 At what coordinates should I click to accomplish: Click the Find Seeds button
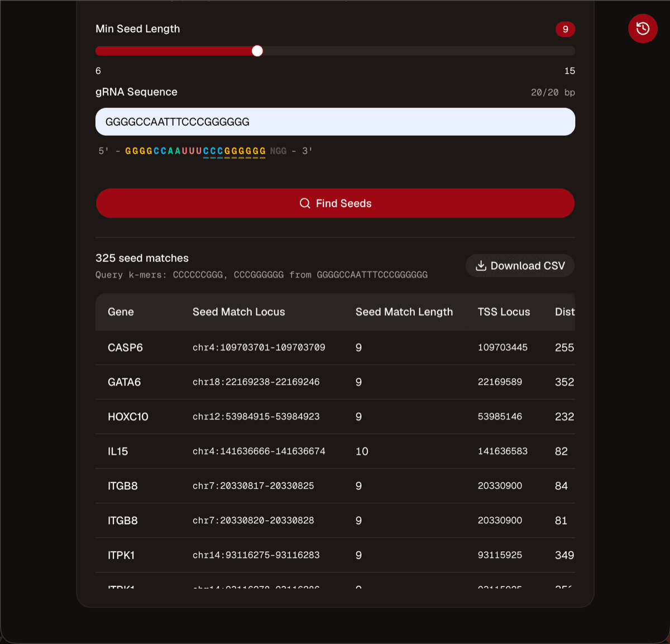[335, 203]
